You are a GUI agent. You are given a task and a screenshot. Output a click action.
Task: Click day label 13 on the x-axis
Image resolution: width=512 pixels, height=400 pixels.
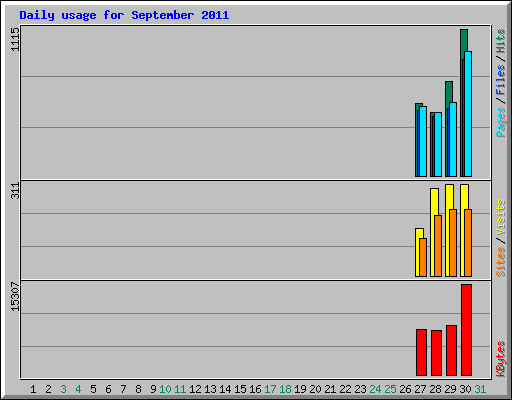click(x=210, y=389)
